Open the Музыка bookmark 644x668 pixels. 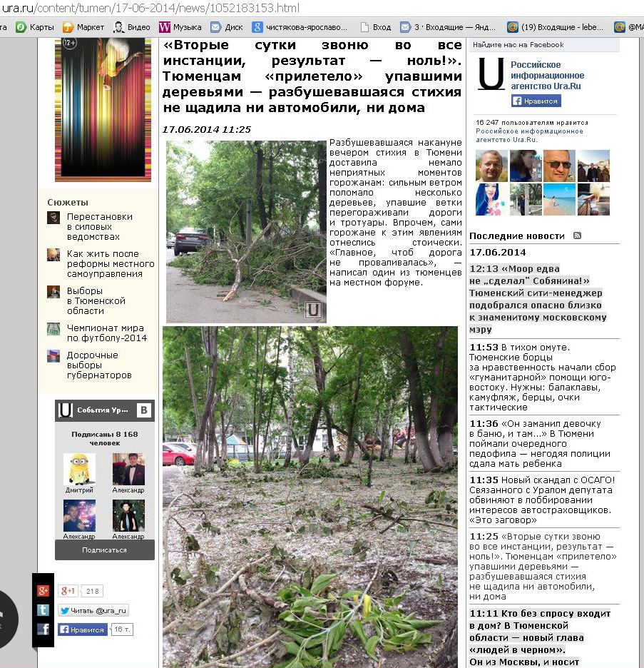click(x=180, y=27)
